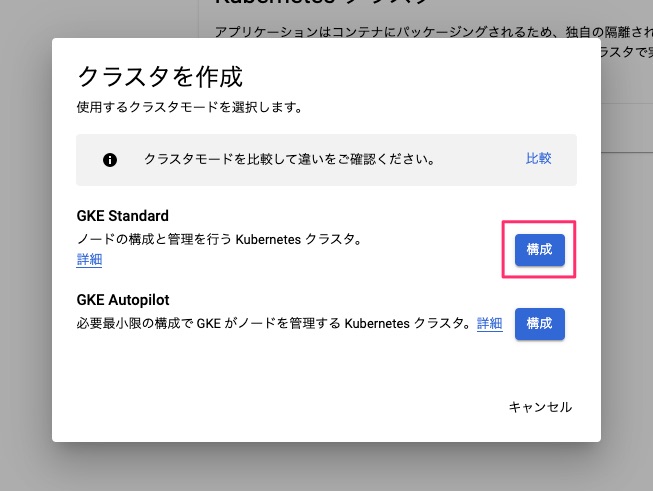
Task: Click the 必要最小限の構成で GKE がノードを管理する description
Action: click(274, 324)
